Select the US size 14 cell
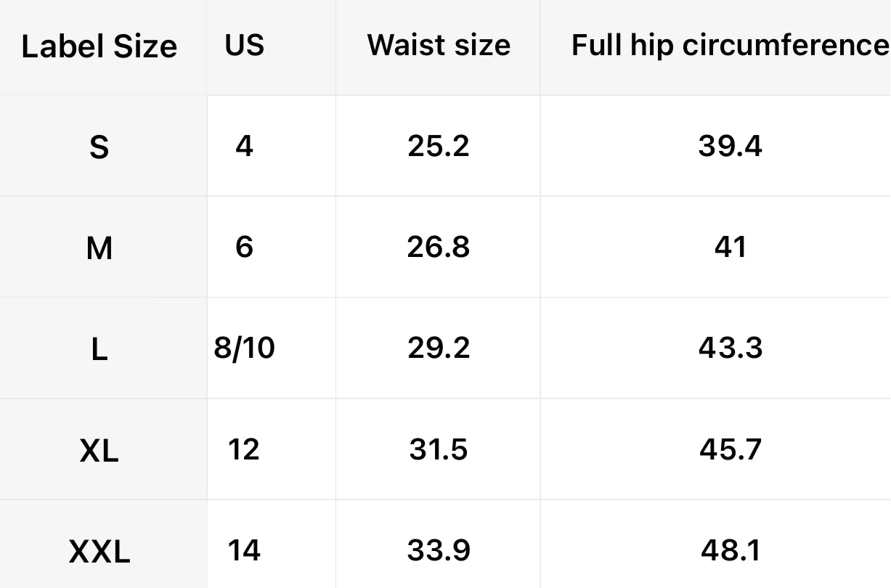Viewport: 891px width, 588px height. coord(244,550)
